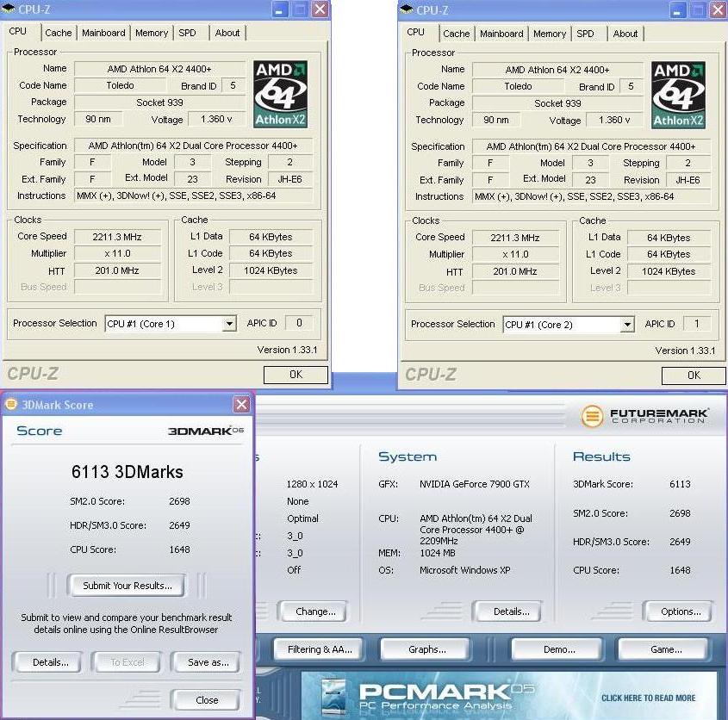The height and width of the screenshot is (720, 728).
Task: Click NVIDIA GeForce 7900 GTX text
Action: click(475, 484)
